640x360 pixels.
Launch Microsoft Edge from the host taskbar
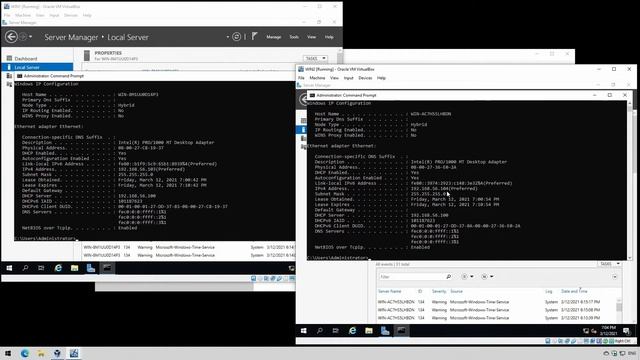click(x=24, y=353)
